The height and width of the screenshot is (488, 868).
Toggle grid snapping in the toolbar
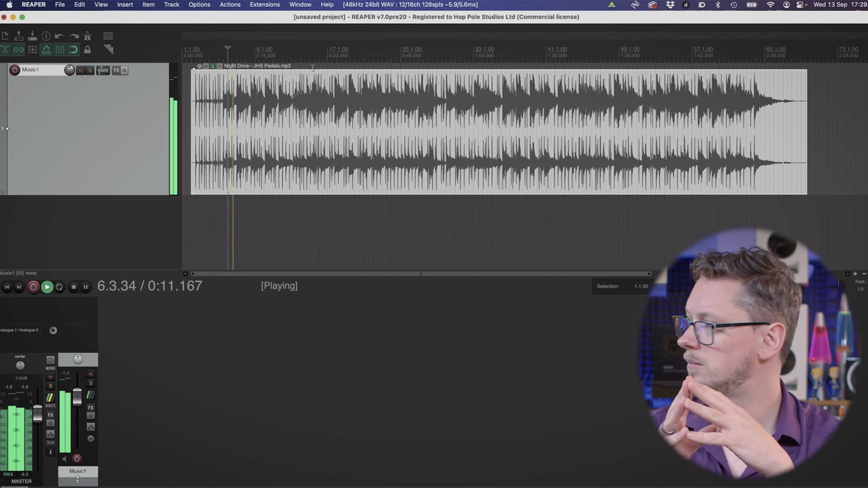74,50
